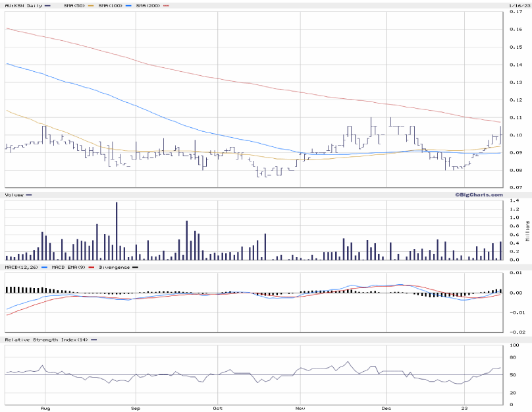Select the Divergence black legend swatch

(x=135, y=267)
